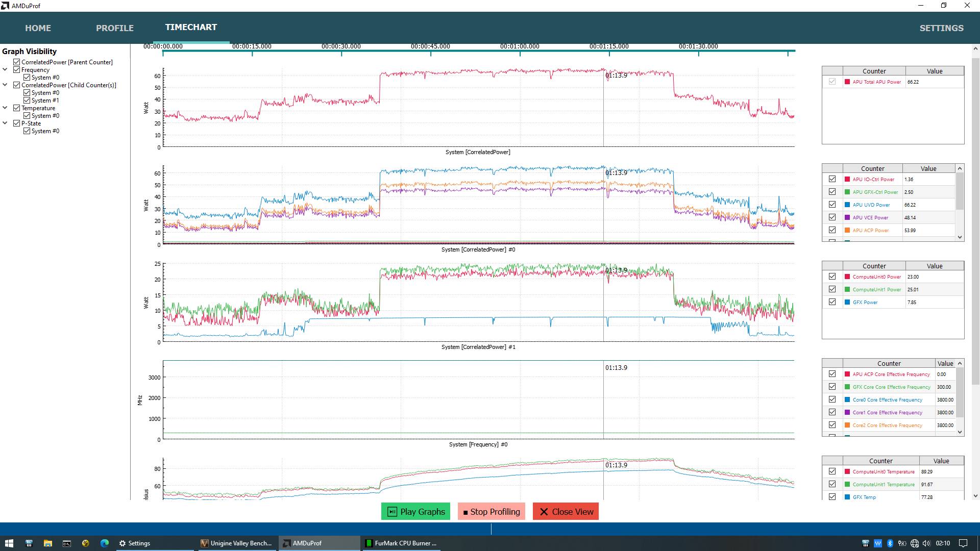Open the File Explorer taskbar icon
980x551 pixels.
click(x=48, y=543)
